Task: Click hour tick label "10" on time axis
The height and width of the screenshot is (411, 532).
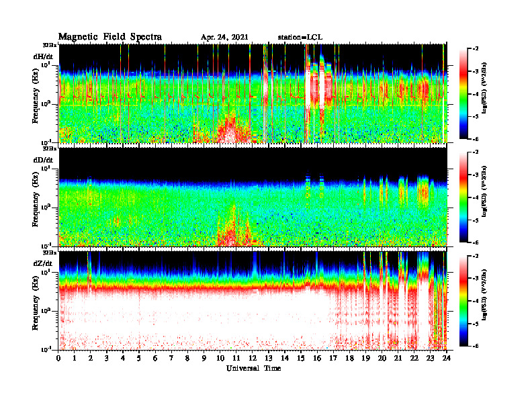Action: (x=220, y=359)
